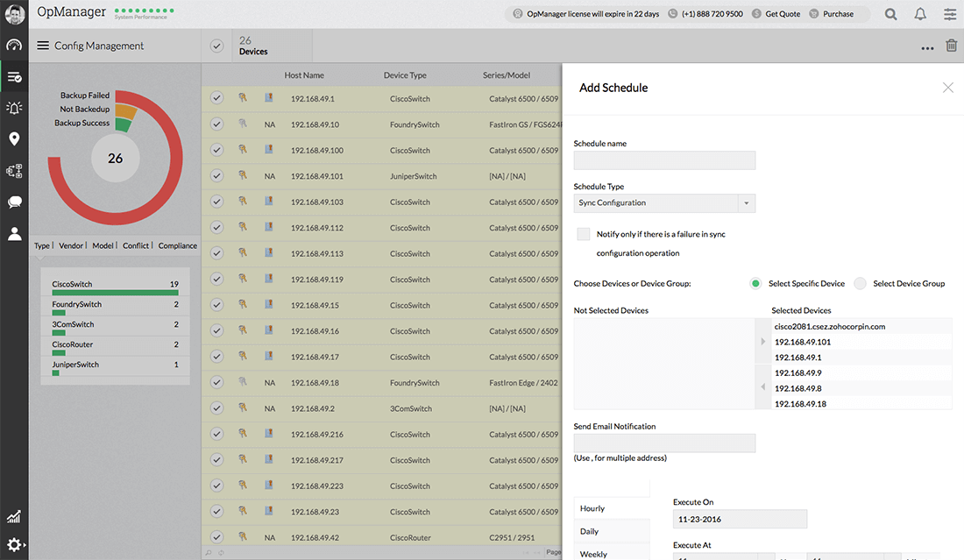Open the maps location pin icon
Screen dimensions: 964x560
coord(14,139)
